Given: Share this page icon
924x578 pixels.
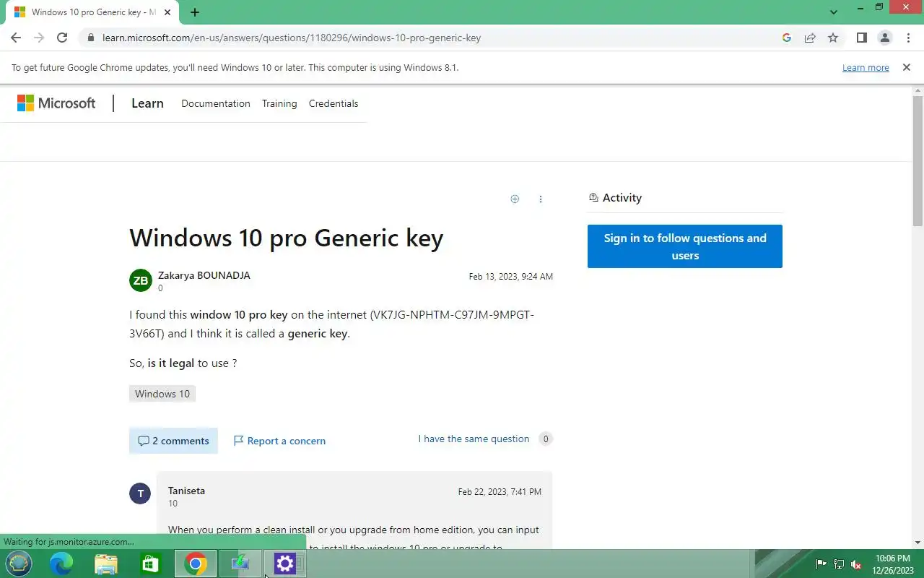Looking at the screenshot, I should click(810, 38).
